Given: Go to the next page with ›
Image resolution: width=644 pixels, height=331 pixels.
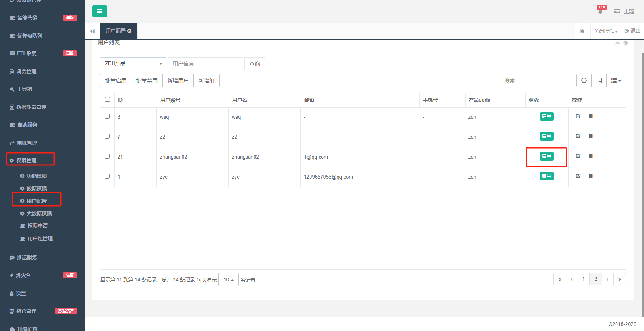Looking at the screenshot, I should click(607, 279).
